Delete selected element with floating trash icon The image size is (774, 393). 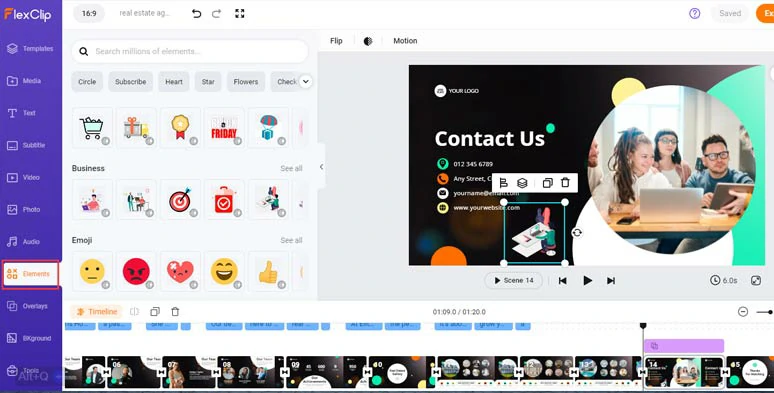[x=565, y=183]
